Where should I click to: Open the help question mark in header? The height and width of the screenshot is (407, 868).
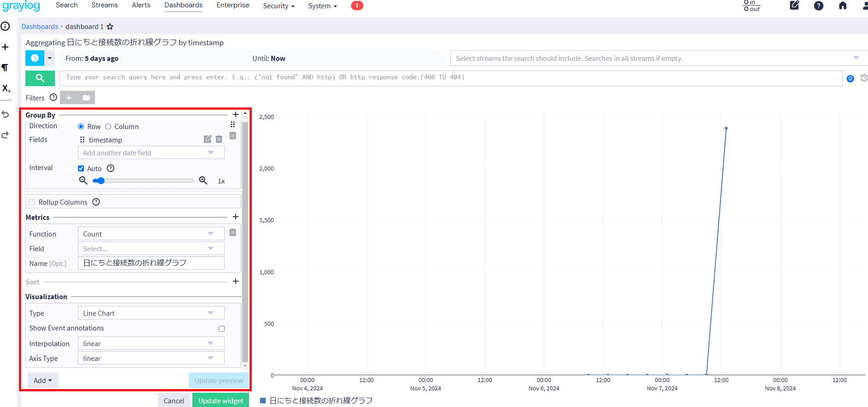click(818, 6)
